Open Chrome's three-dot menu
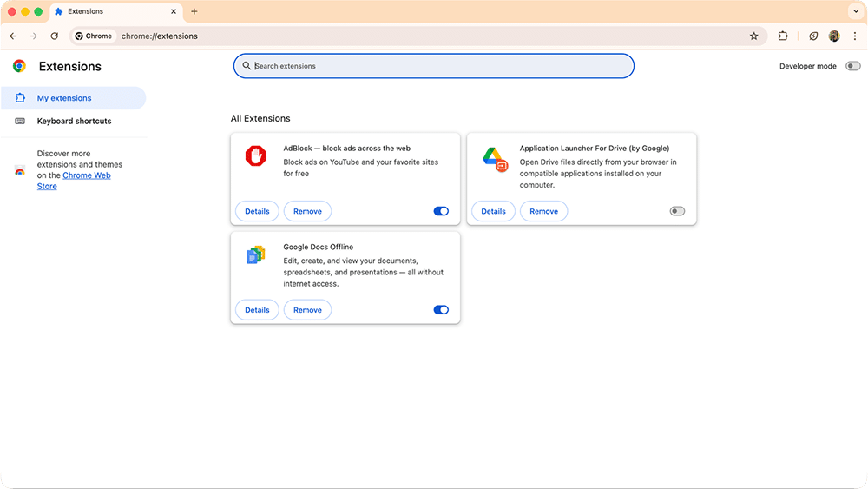868x489 pixels. 855,36
